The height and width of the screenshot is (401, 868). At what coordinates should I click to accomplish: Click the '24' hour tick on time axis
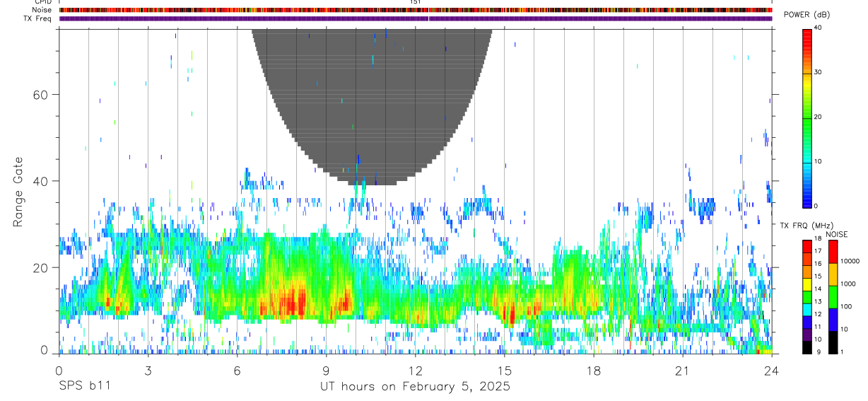pos(772,371)
